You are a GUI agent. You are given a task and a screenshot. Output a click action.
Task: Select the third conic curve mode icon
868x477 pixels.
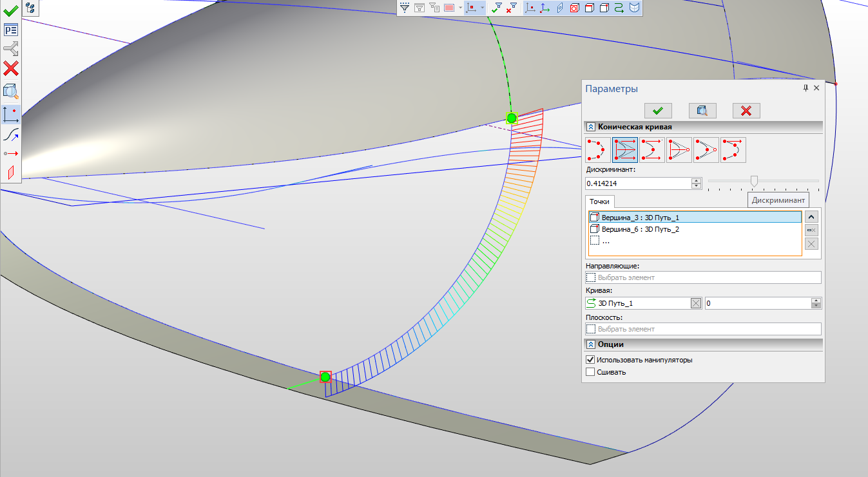652,150
